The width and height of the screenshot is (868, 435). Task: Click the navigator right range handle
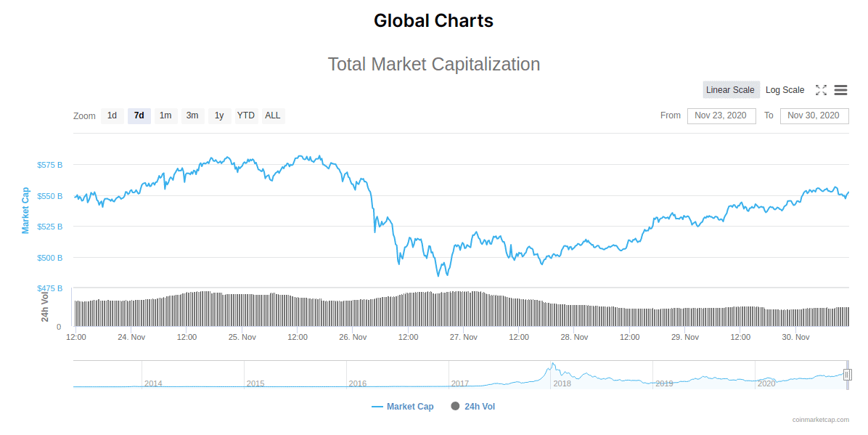(847, 375)
